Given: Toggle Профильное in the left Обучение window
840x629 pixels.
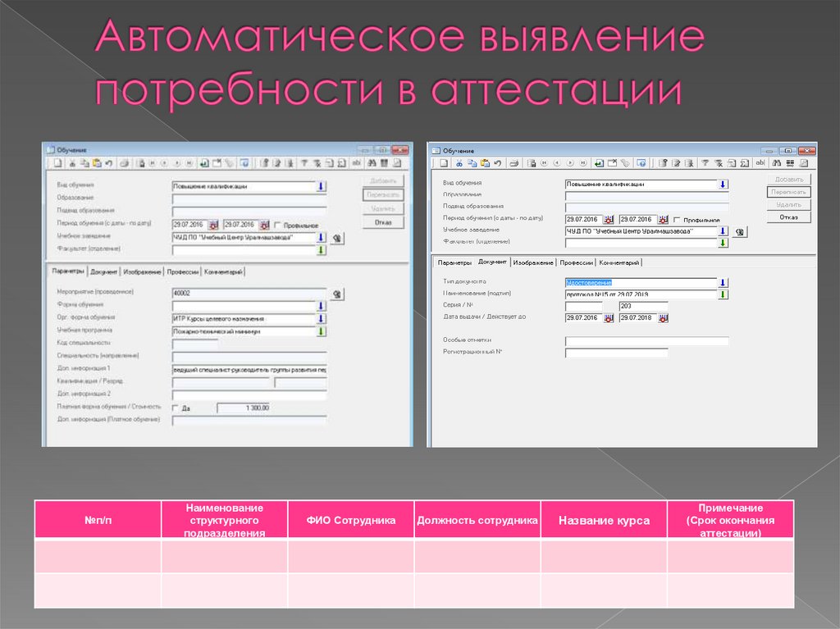Looking at the screenshot, I should pyautogui.click(x=278, y=224).
